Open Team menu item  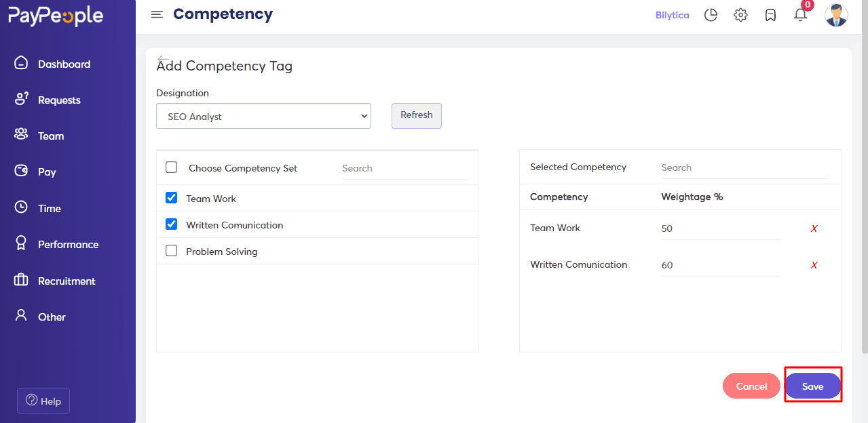51,136
